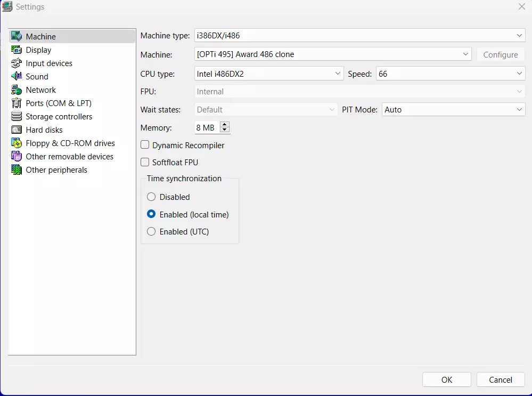This screenshot has height=396, width=532.
Task: Click the Cancel button
Action: (501, 379)
